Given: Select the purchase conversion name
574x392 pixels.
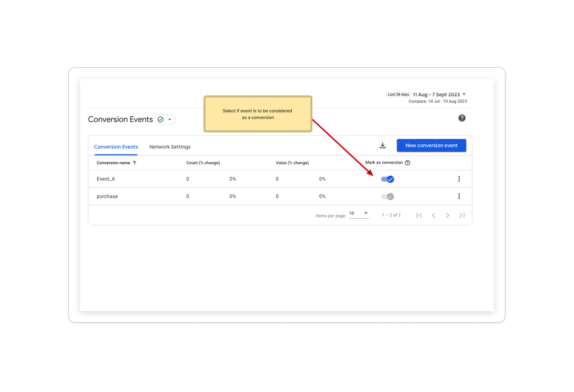Looking at the screenshot, I should point(107,196).
